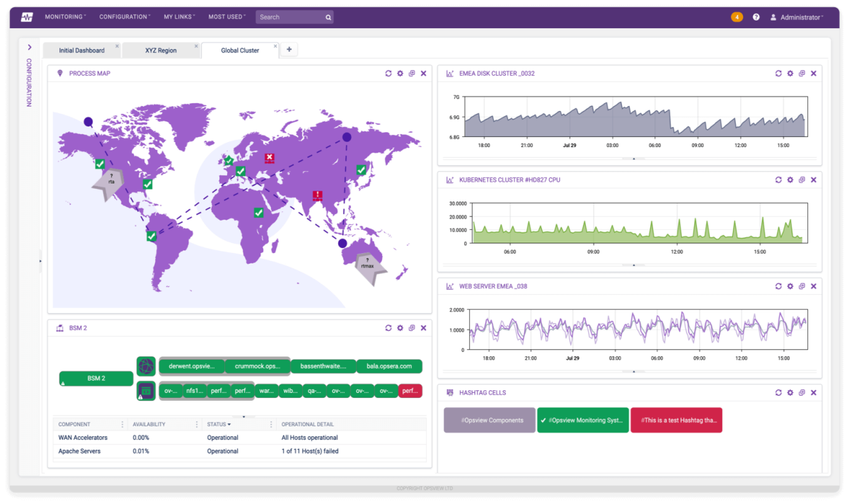849x504 pixels.
Task: Open the MY LINKS menu
Action: (x=178, y=16)
